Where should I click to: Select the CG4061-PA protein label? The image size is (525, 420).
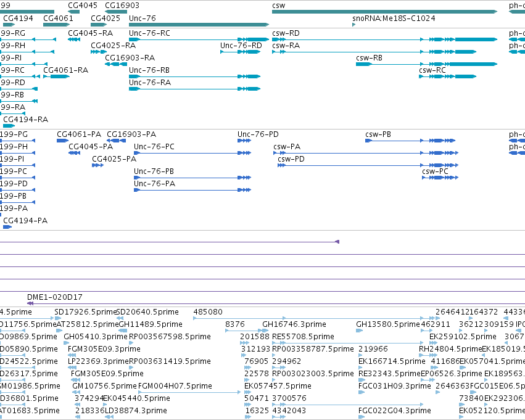pos(79,134)
